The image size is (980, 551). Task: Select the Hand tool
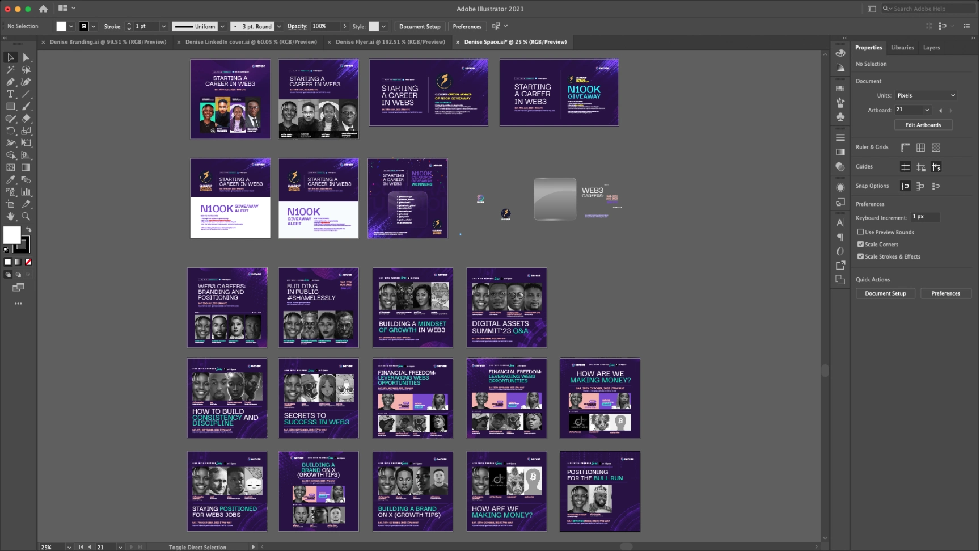click(x=10, y=216)
